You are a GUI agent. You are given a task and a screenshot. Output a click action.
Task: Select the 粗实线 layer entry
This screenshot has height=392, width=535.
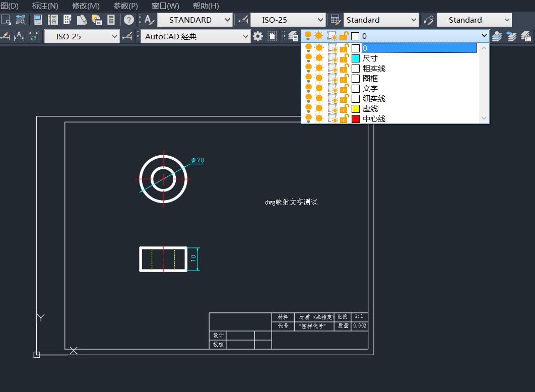click(x=373, y=68)
